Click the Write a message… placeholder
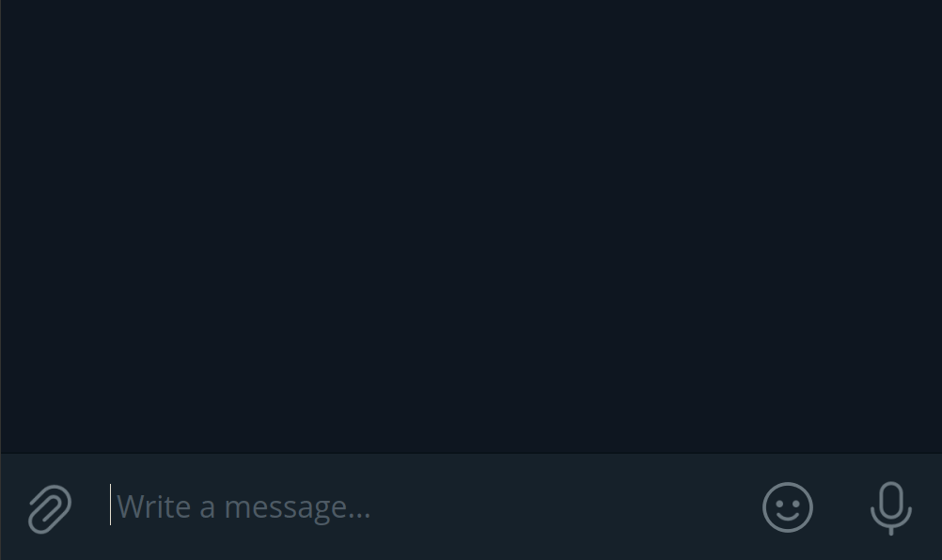Image resolution: width=942 pixels, height=560 pixels. coord(243,507)
